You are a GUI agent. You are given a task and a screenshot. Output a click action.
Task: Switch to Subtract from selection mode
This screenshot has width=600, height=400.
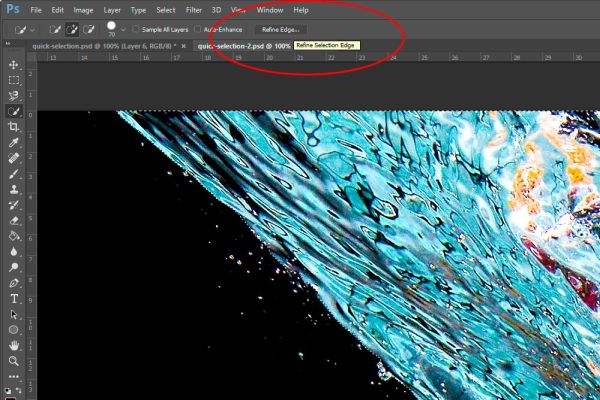[88, 29]
